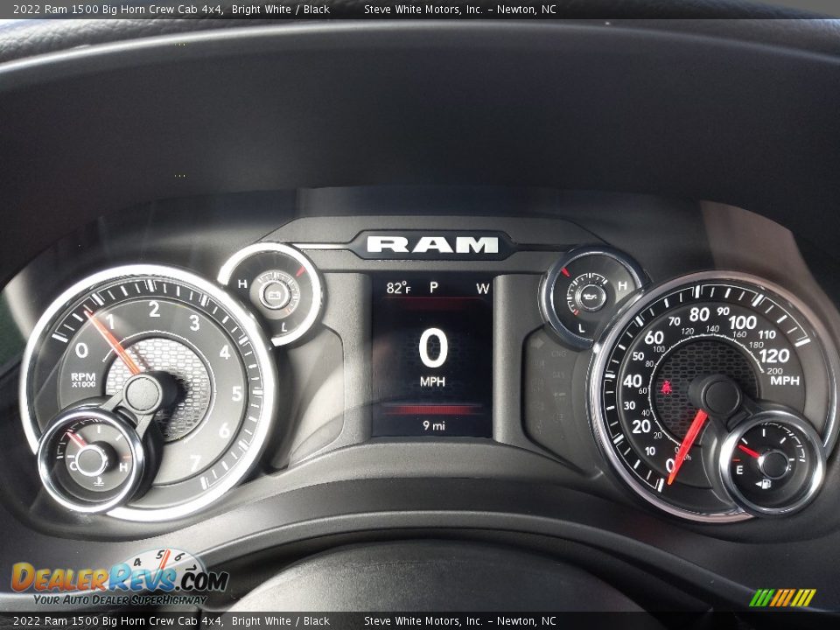Tap the 9 mi odometer reading
840x630 pixels.
433,425
